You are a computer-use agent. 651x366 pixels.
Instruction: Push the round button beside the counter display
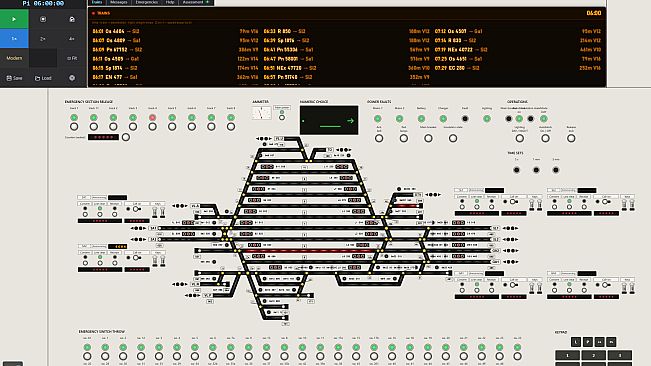(x=126, y=137)
